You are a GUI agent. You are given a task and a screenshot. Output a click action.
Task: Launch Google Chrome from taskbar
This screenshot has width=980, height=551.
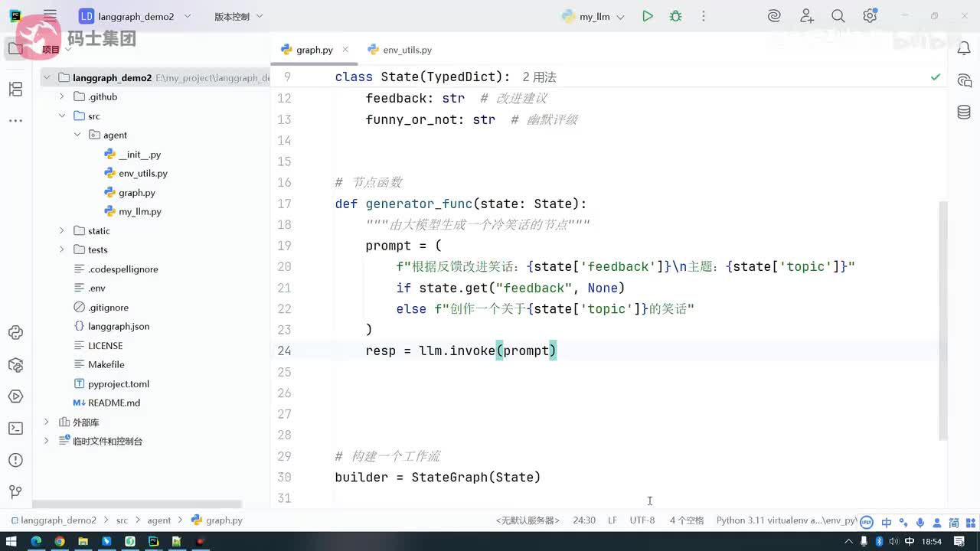click(60, 542)
